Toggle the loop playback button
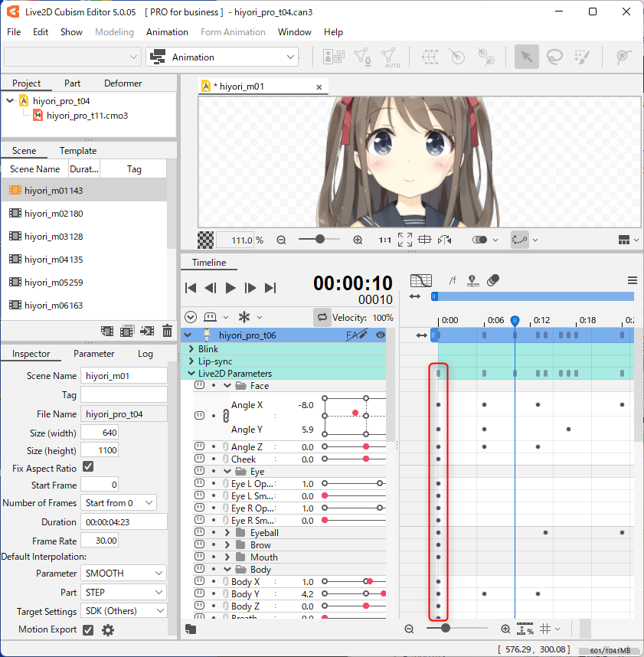This screenshot has height=657, width=644. pyautogui.click(x=322, y=317)
